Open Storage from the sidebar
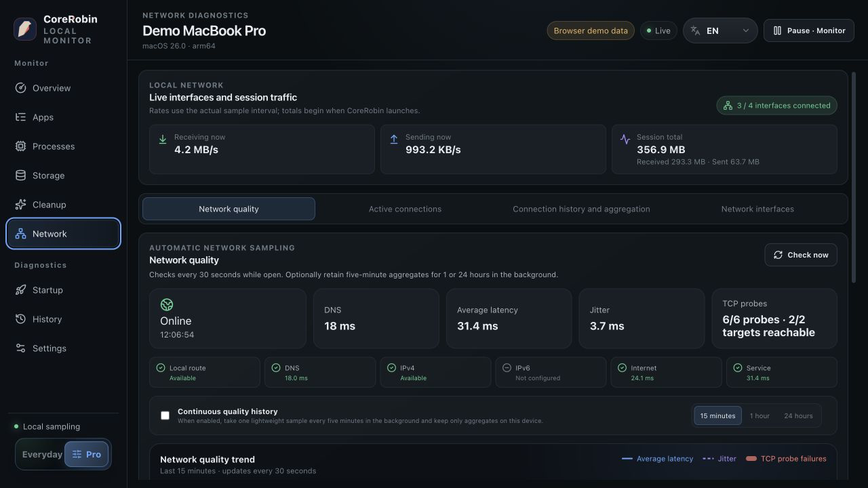 (x=63, y=176)
